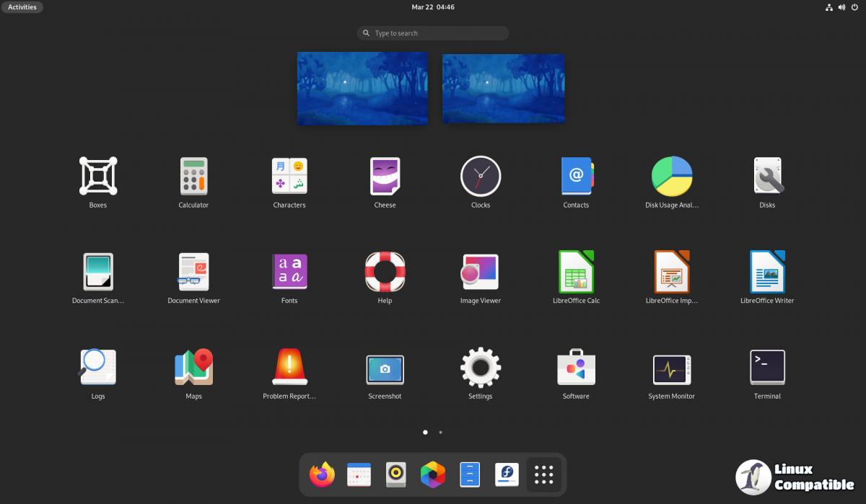Click the network icon in top bar
This screenshot has height=504, width=866.
click(829, 7)
